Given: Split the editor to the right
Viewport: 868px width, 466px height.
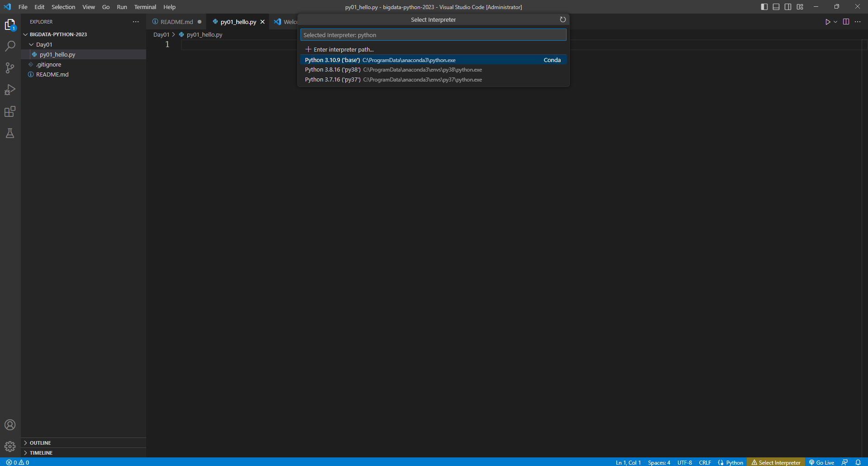Looking at the screenshot, I should [x=846, y=22].
